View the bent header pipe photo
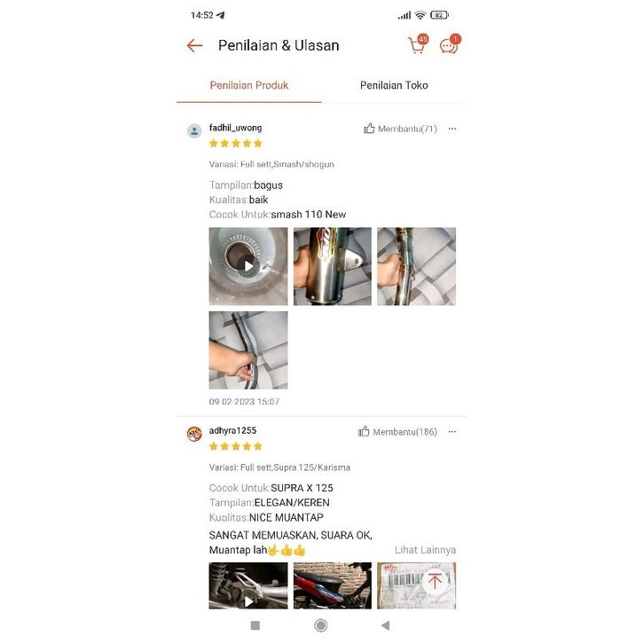This screenshot has height=644, width=644. click(248, 349)
